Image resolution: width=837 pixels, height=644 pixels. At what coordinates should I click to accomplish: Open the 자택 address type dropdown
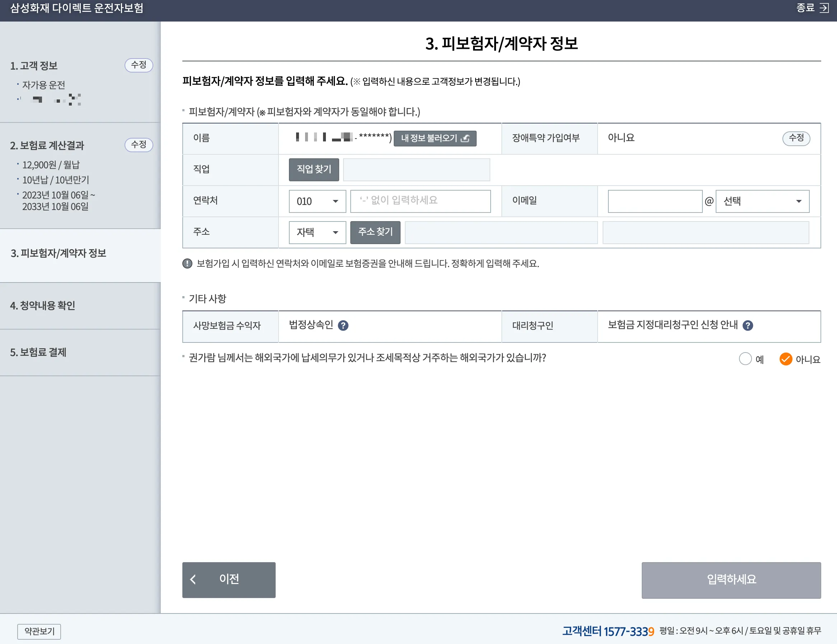(317, 232)
